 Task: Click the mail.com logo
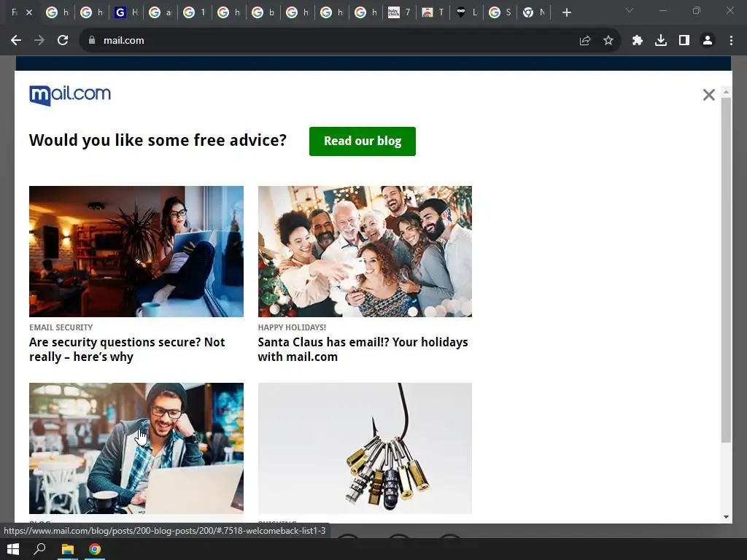[69, 95]
